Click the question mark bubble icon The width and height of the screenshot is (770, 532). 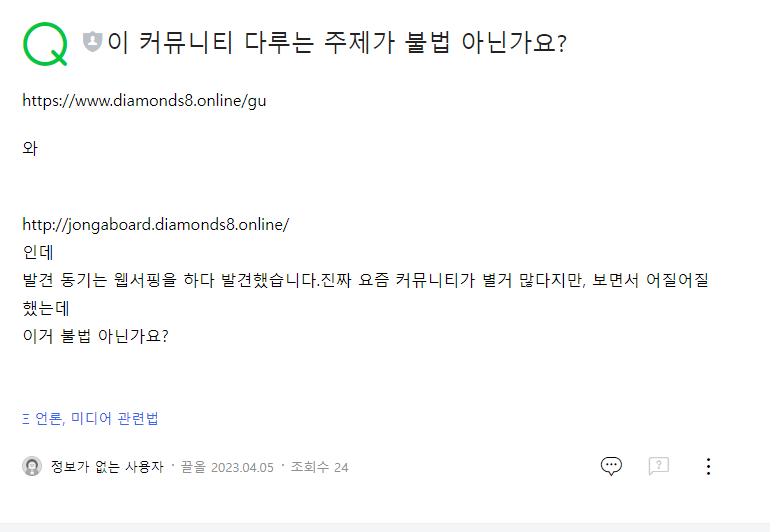[658, 466]
